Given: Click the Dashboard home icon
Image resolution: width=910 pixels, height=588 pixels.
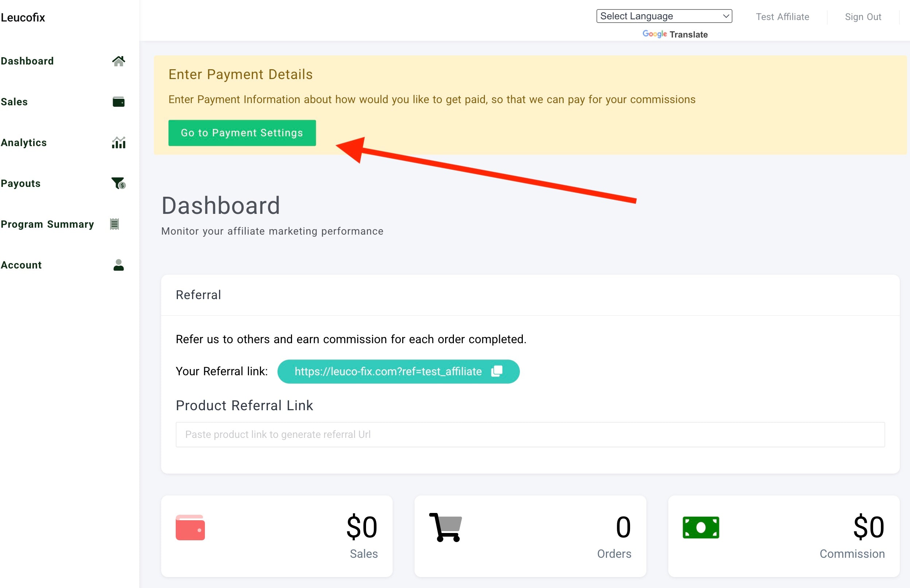Looking at the screenshot, I should pos(118,61).
